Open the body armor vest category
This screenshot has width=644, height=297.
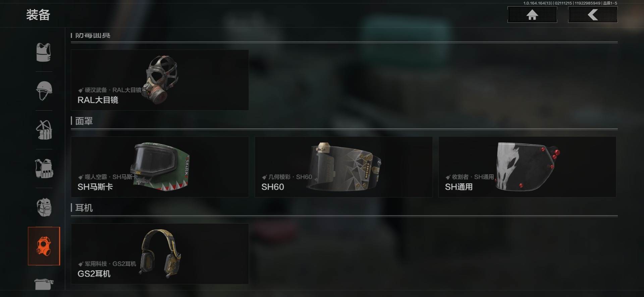click(x=44, y=52)
